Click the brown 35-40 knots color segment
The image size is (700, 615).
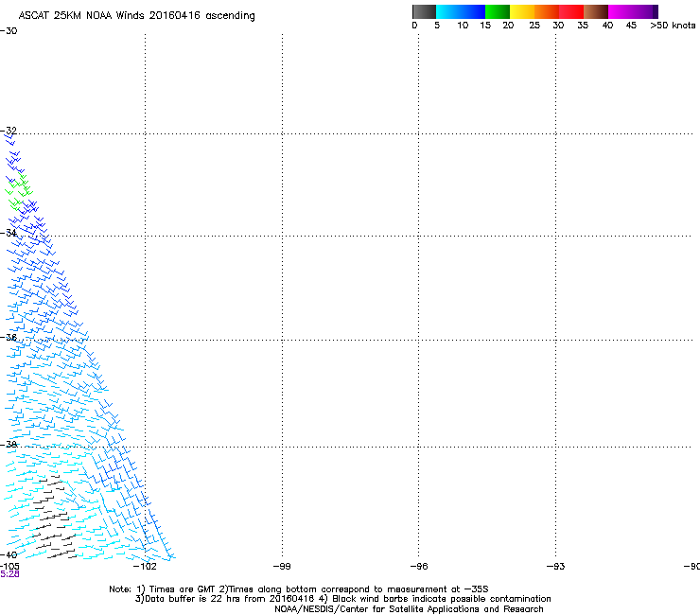pyautogui.click(x=596, y=11)
